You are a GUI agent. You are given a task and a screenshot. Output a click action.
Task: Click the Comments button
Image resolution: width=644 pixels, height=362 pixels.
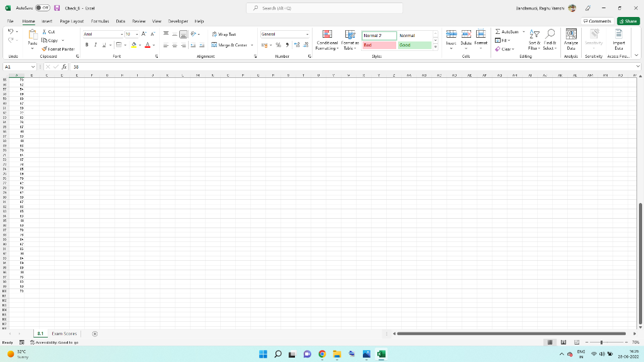596,20
